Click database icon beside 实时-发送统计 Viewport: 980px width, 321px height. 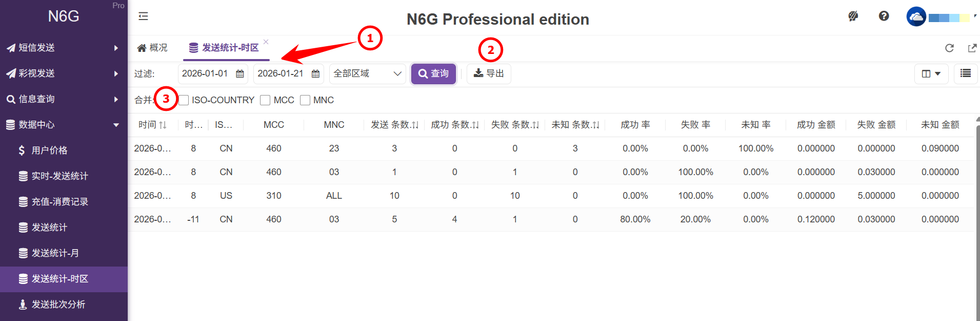point(23,176)
